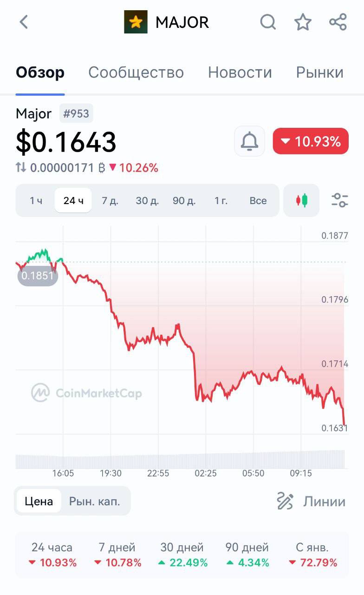Tap the MAJOR coin logo
This screenshot has height=595, width=364.
[x=136, y=22]
